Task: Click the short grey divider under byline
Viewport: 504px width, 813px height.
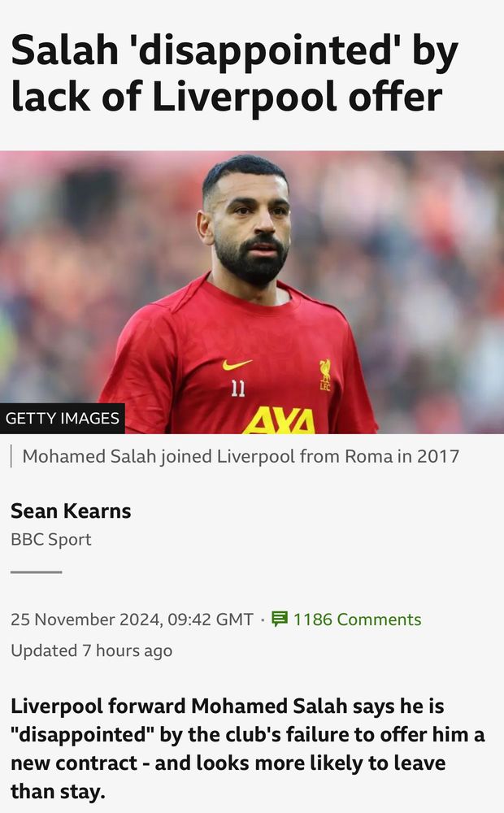Action: click(x=37, y=572)
